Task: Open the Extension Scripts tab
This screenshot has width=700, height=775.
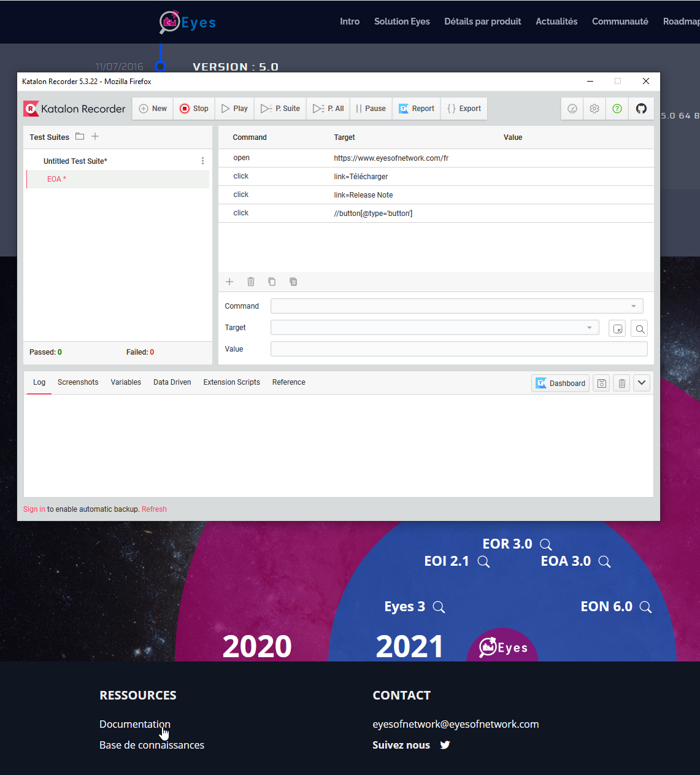Action: (232, 382)
